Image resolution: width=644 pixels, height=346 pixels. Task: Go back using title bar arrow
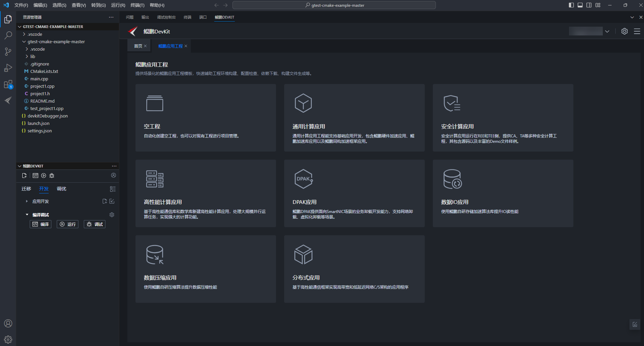point(217,5)
